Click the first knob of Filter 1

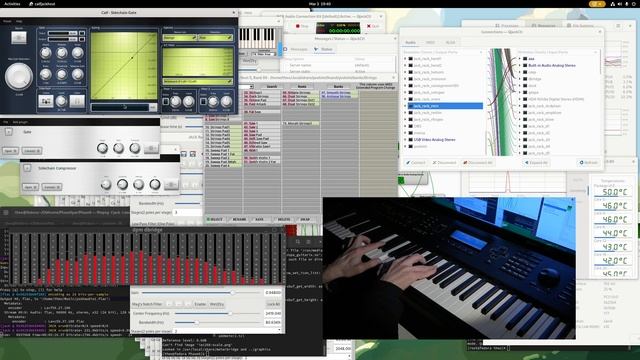pyautogui.click(x=176, y=101)
